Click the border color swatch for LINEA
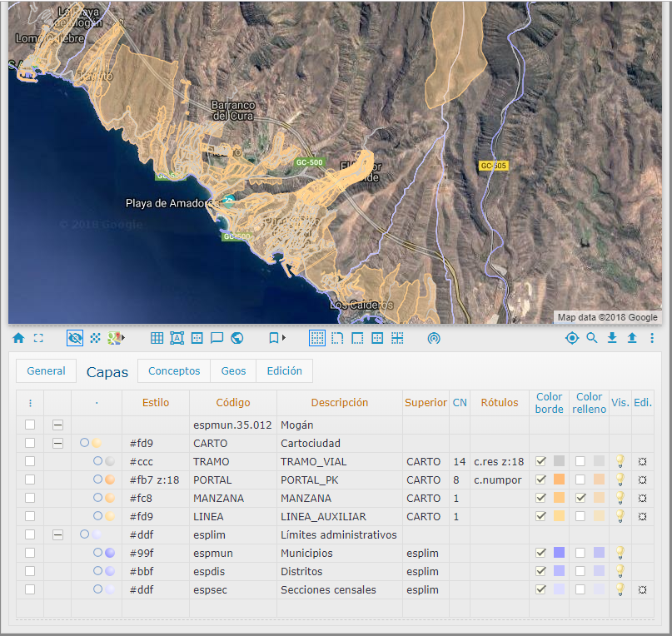 coord(559,516)
